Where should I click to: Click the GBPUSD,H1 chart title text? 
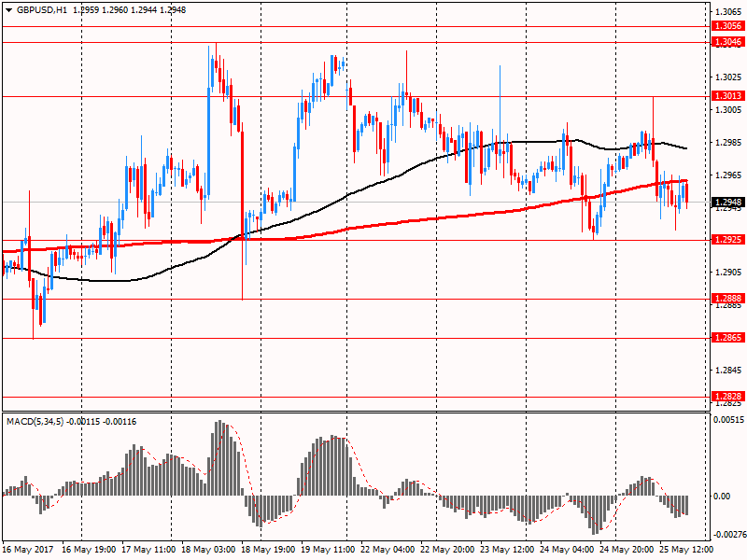coord(42,10)
